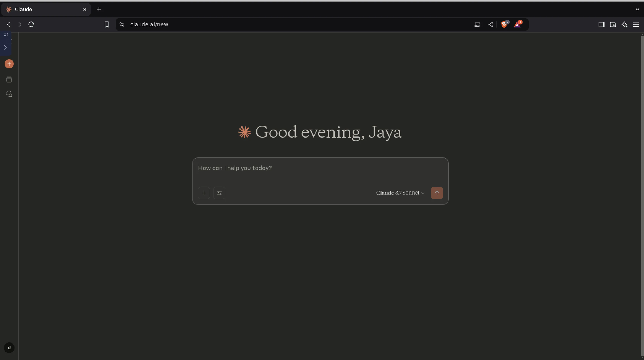Viewport: 644px width, 360px height.
Task: Open the Leo AI sparkle icon
Action: point(625,24)
